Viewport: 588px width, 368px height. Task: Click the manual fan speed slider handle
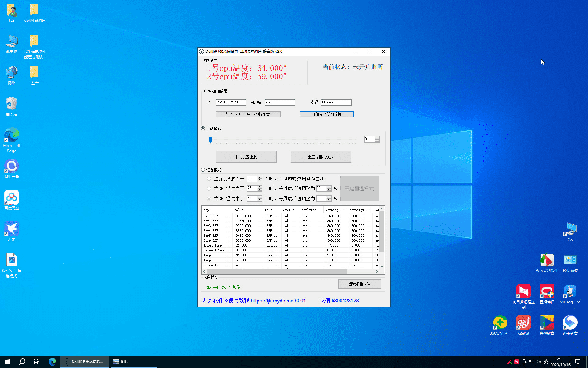point(210,140)
